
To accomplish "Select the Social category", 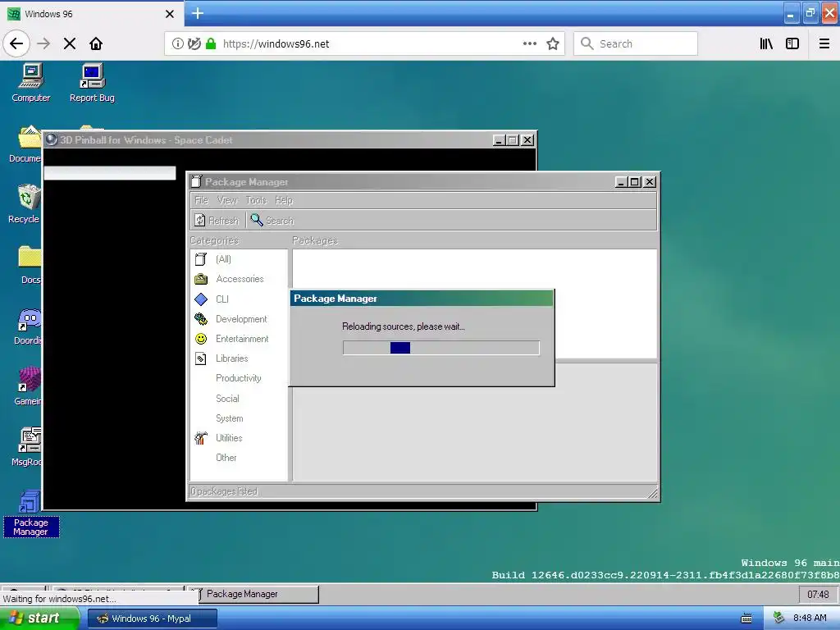I will coord(227,399).
